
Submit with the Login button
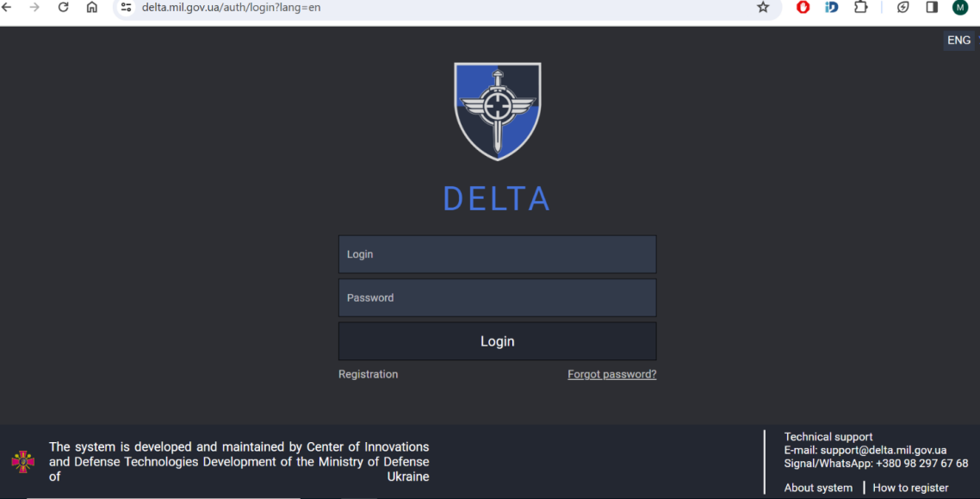pyautogui.click(x=498, y=341)
